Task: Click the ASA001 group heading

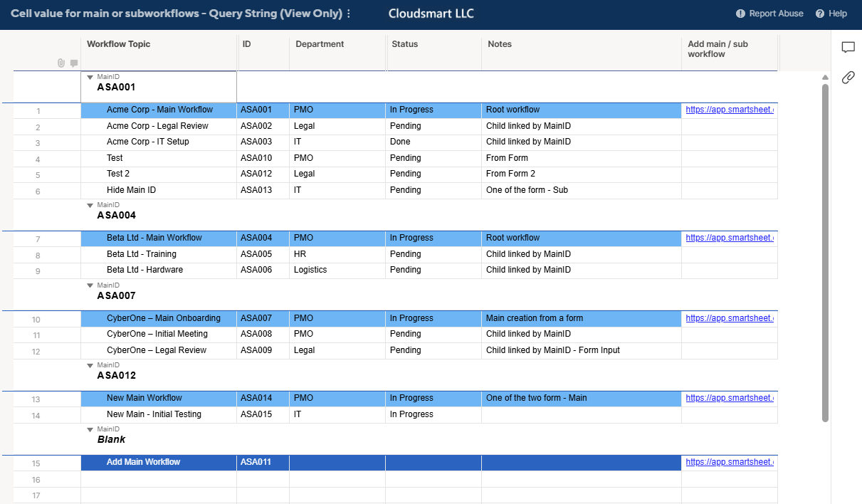Action: click(x=116, y=88)
